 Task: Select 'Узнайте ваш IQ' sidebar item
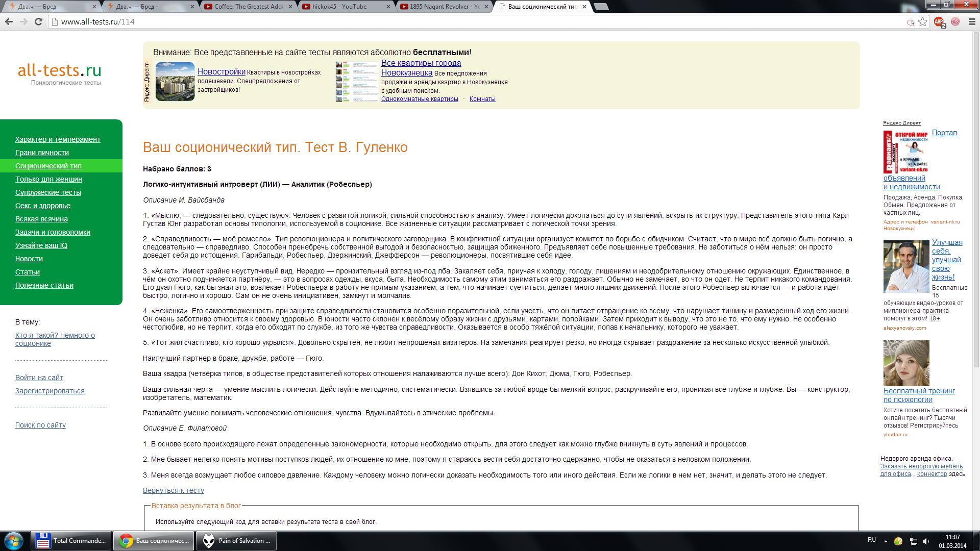point(41,245)
